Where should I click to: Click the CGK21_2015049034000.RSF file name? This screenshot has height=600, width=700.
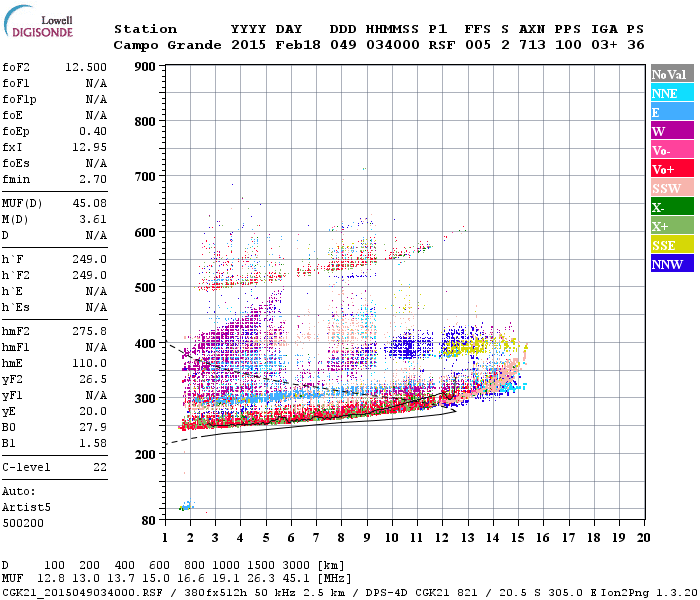[x=82, y=592]
